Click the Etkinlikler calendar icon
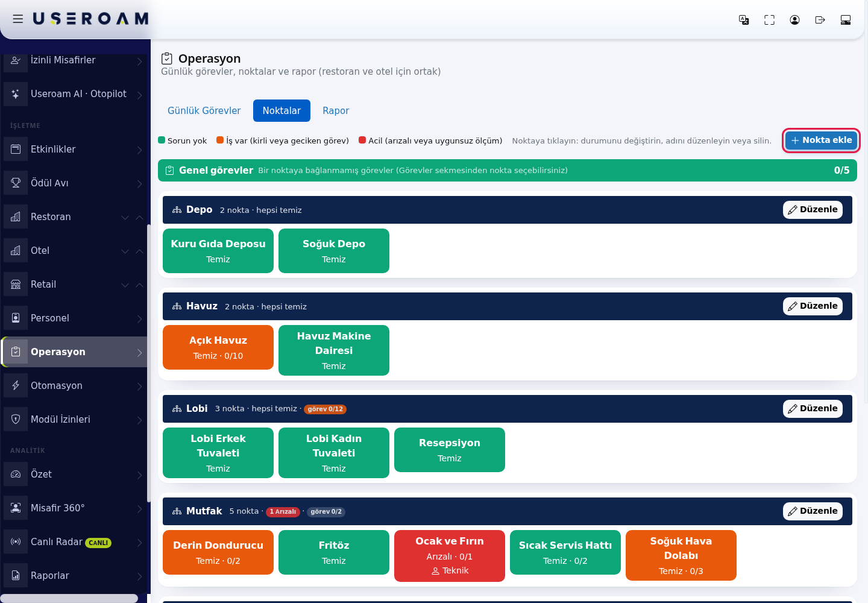Screen dimensions: 868x603 16,150
